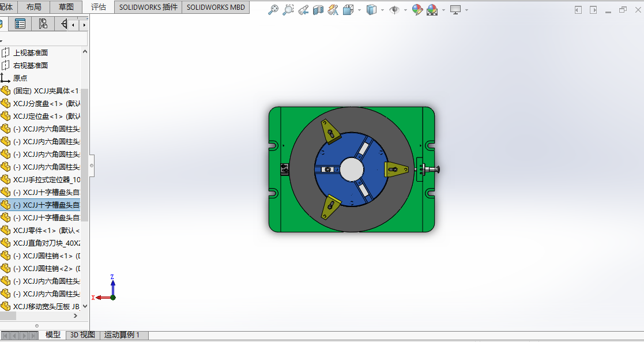Click last bottom tab navigation arrow
This screenshot has height=342, width=644.
tap(33, 336)
